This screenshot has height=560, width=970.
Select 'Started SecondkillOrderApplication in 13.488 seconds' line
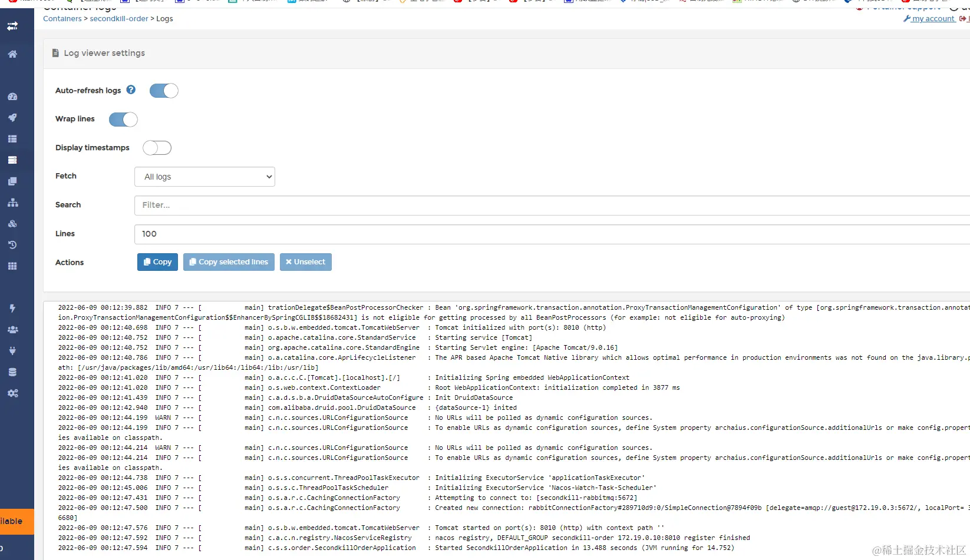pyautogui.click(x=396, y=548)
